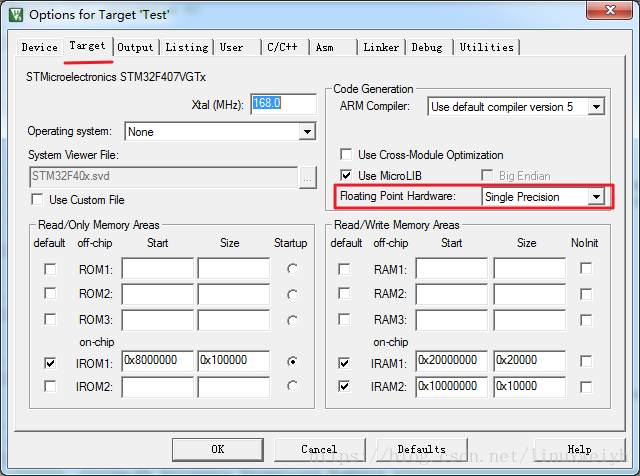Screen dimensions: 640x476
Task: Uncheck IRAM1 default checkbox
Action: click(344, 363)
